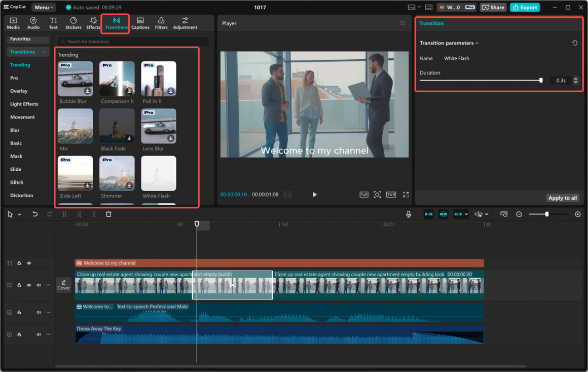Image resolution: width=588 pixels, height=372 pixels.
Task: Open the Menu dropdown
Action: pyautogui.click(x=44, y=8)
